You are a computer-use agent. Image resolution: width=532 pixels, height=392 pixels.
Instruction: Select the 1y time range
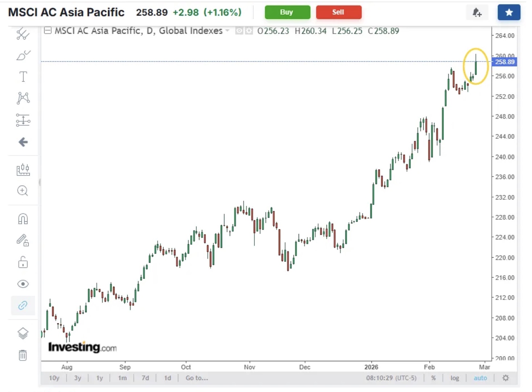tap(99, 378)
